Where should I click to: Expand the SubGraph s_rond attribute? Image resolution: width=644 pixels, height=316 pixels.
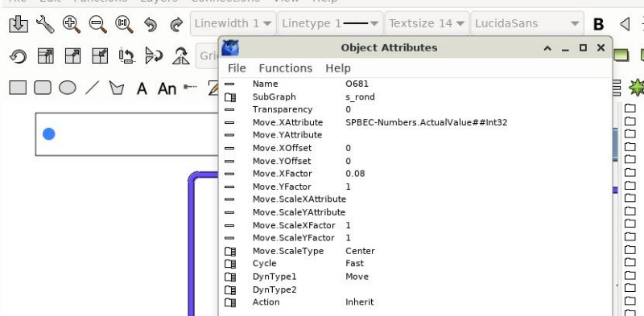[x=230, y=97]
